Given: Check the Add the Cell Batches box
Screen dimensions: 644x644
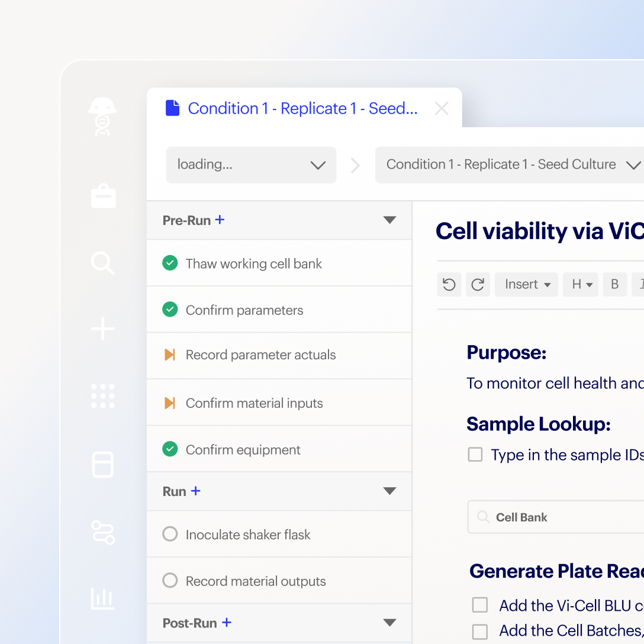Looking at the screenshot, I should (479, 632).
